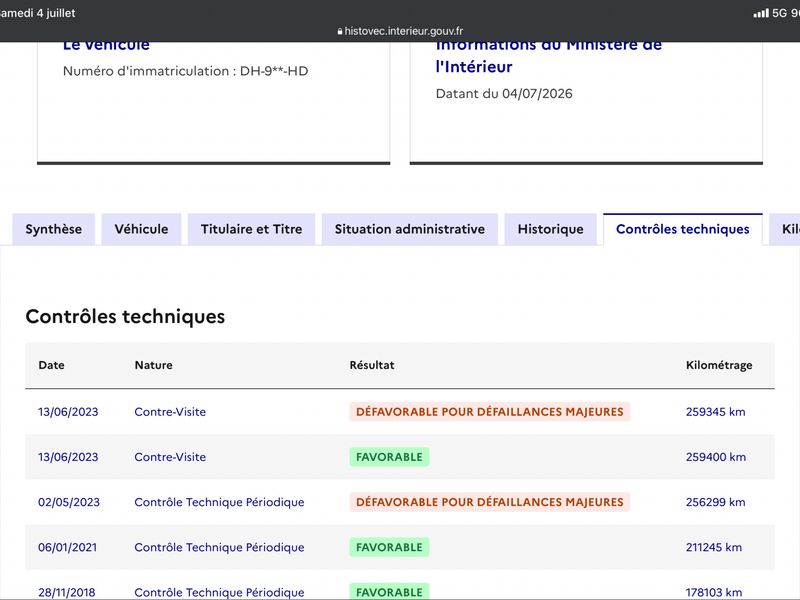Click the 178103 km mileage value
The height and width of the screenshot is (600, 800).
pyautogui.click(x=714, y=592)
